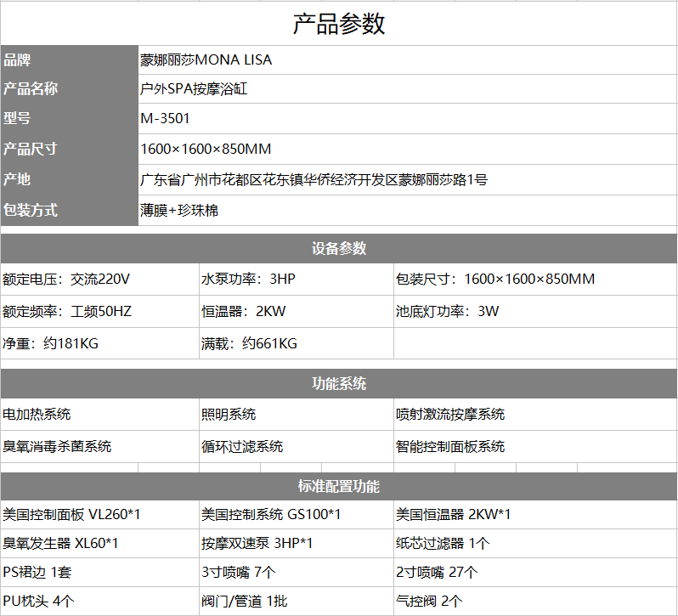Select the 功能系统 section header
This screenshot has height=616, width=678.
click(339, 384)
